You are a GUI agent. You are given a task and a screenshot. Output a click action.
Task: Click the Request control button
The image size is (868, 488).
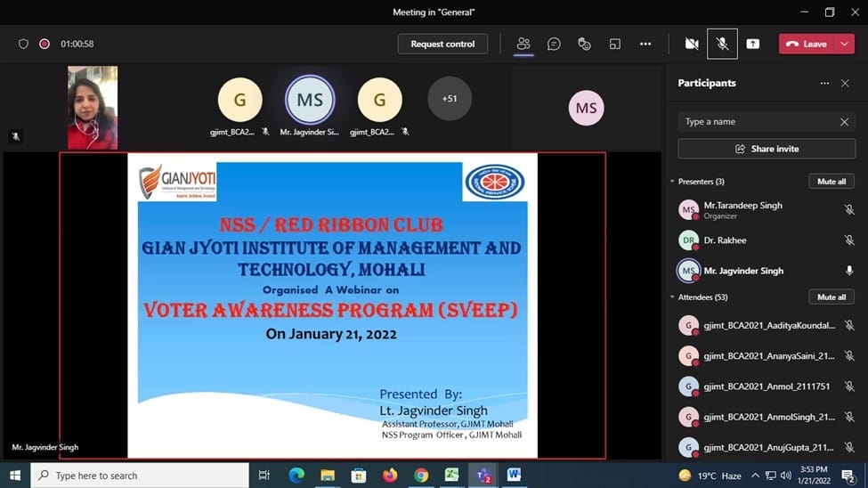click(442, 44)
